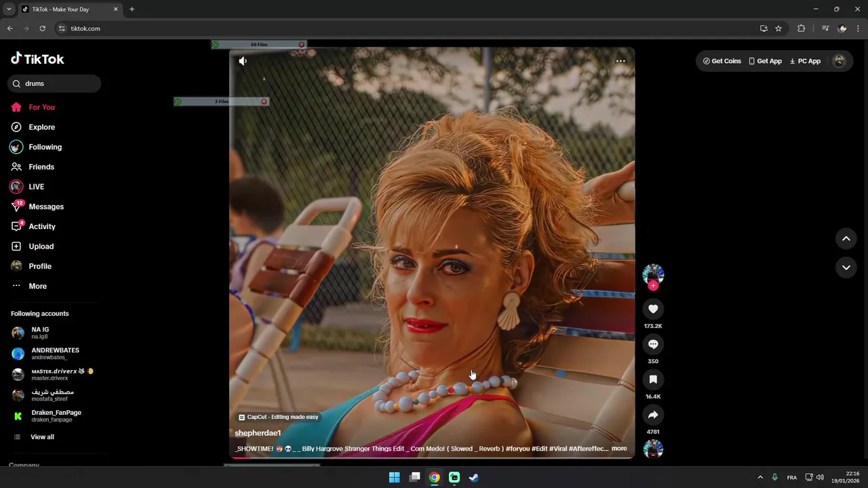Save the video with the bookmark icon

point(653,380)
